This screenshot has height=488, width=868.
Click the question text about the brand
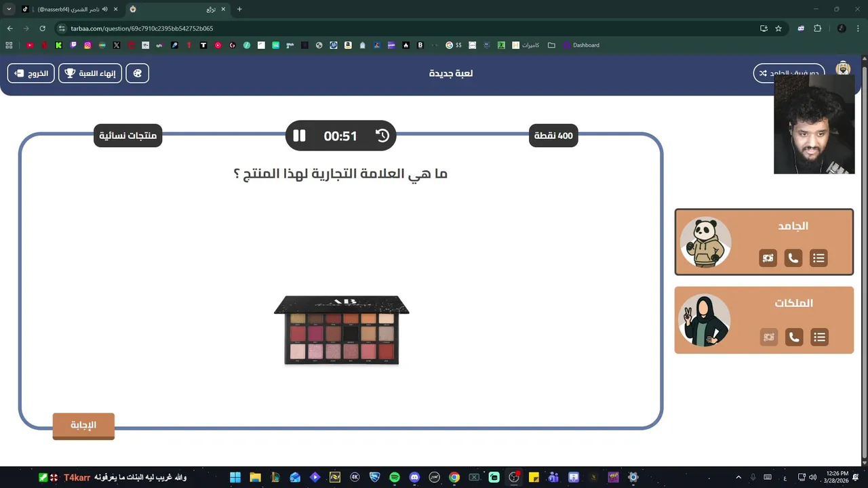pyautogui.click(x=340, y=174)
